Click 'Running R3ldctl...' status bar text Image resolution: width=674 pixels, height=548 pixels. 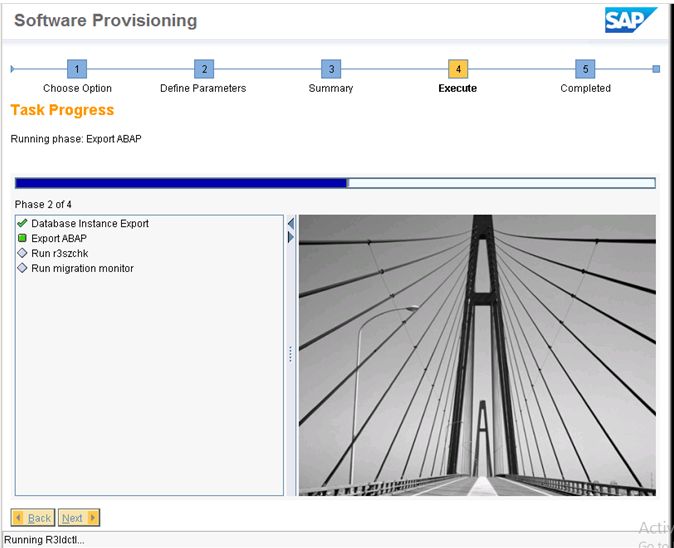click(x=44, y=540)
